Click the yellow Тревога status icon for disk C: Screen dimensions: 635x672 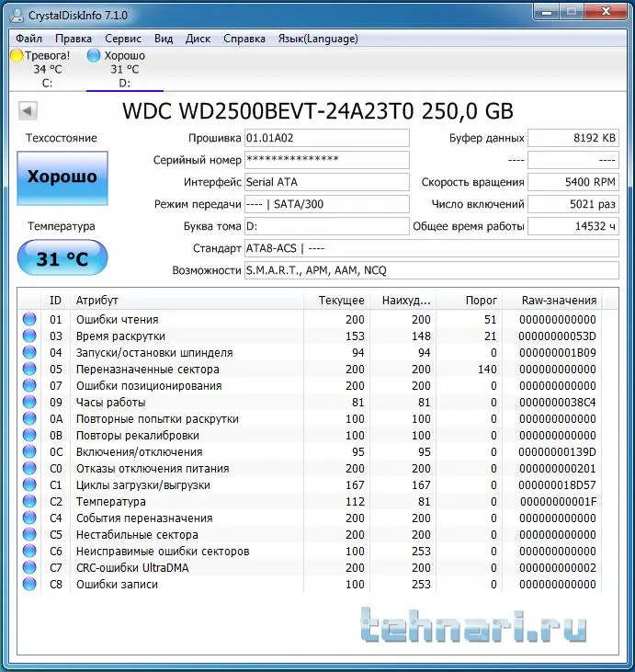(17, 56)
